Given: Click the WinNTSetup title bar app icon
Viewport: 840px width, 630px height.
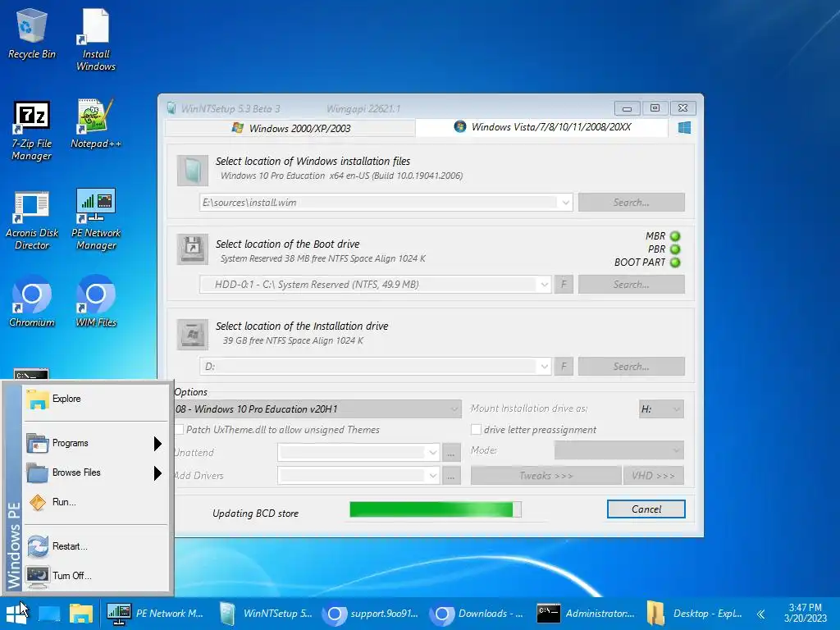Looking at the screenshot, I should point(171,108).
